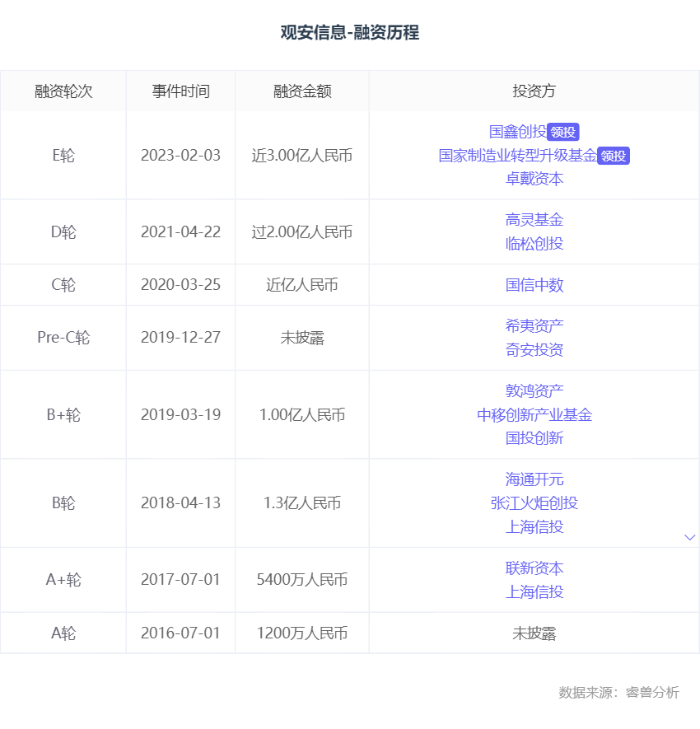Open investor link 海通开元
The height and width of the screenshot is (729, 700).
click(x=534, y=479)
